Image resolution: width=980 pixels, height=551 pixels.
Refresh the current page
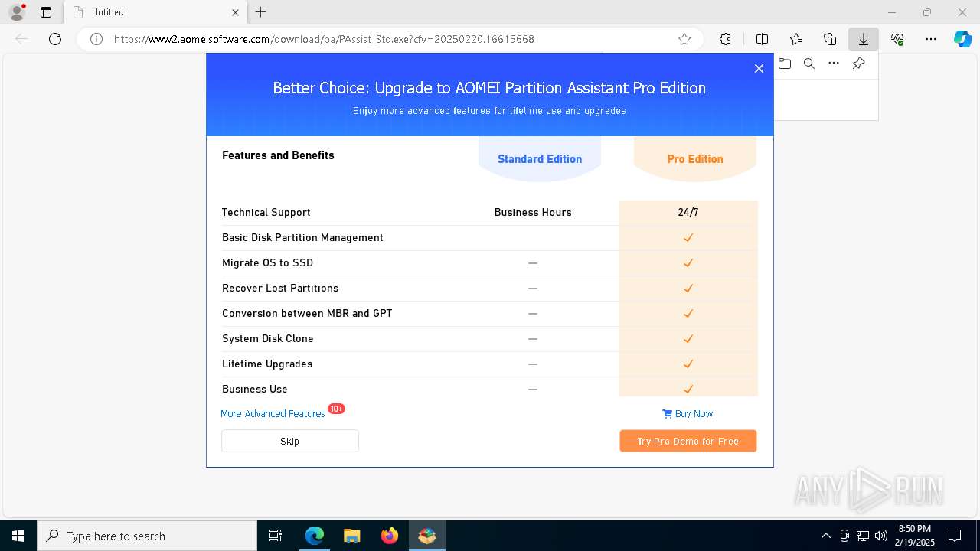point(55,39)
